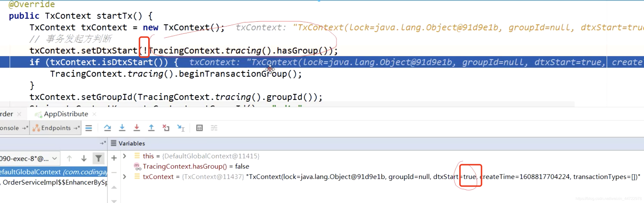Expand the 'this' variable node
The height and width of the screenshot is (203, 644).
(x=125, y=156)
